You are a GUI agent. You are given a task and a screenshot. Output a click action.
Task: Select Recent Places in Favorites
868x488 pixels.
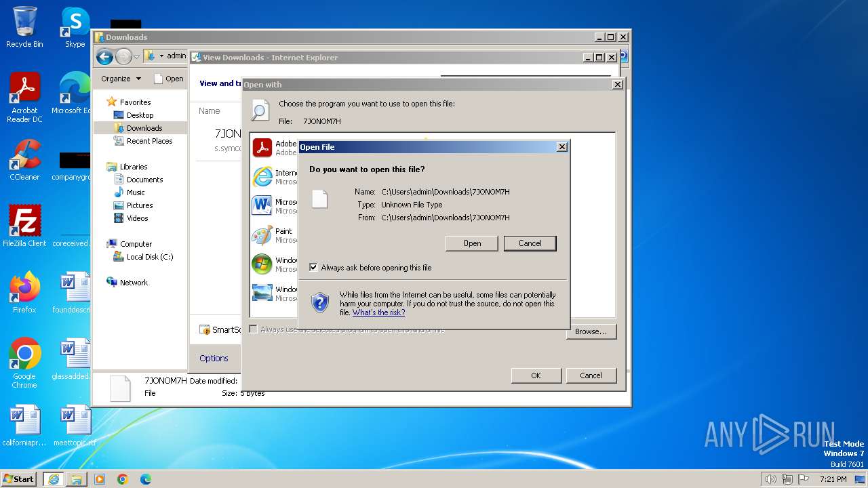click(149, 141)
